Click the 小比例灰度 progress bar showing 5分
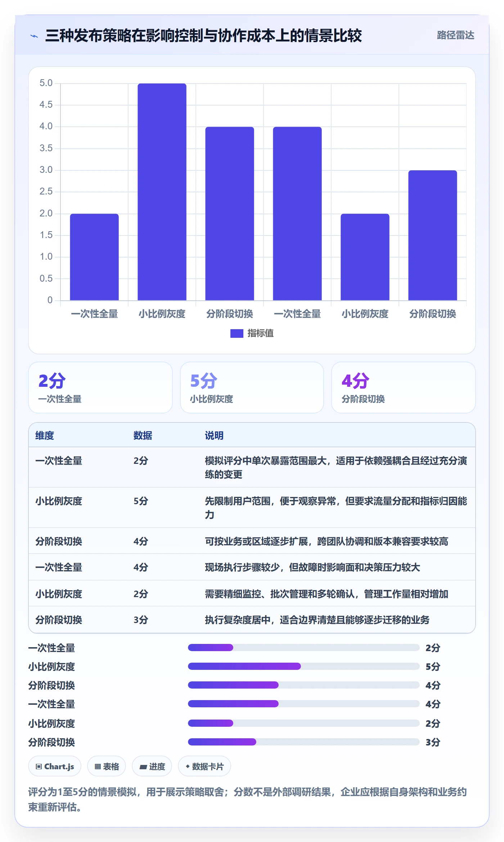This screenshot has width=504, height=842. (x=303, y=666)
